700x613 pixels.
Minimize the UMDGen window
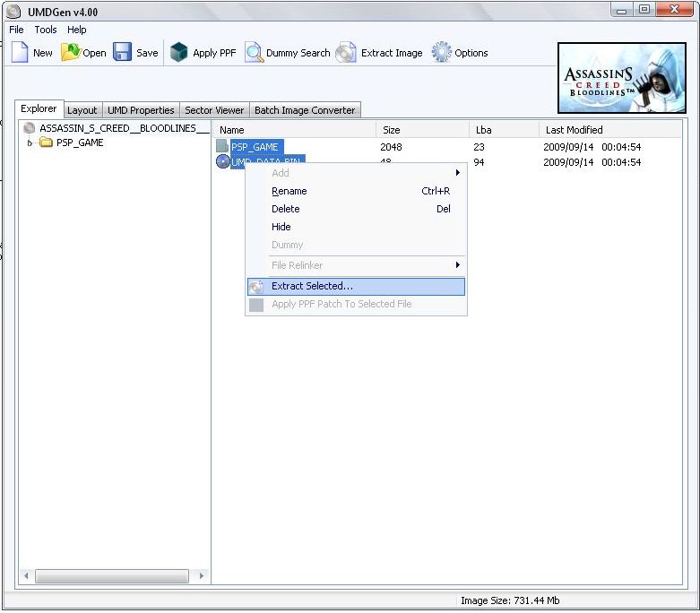click(621, 10)
